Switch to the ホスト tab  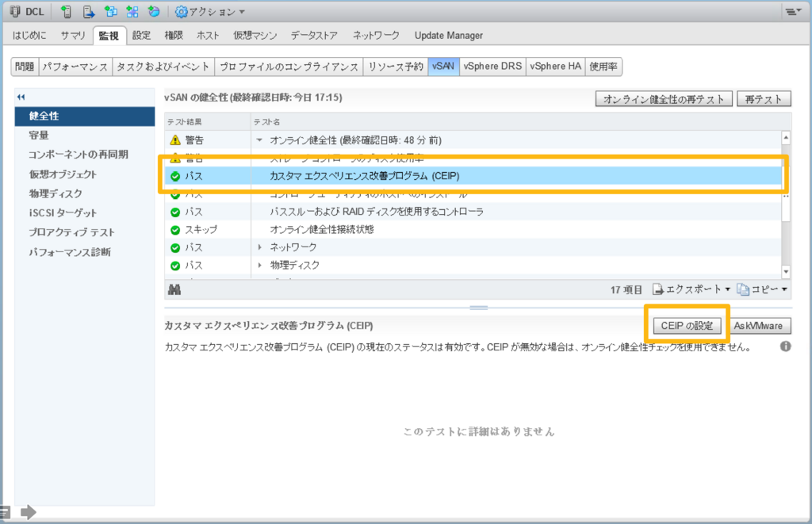pos(208,35)
